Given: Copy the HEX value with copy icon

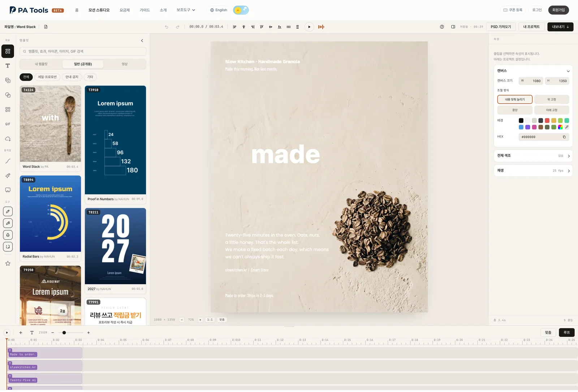Looking at the screenshot, I should (564, 137).
